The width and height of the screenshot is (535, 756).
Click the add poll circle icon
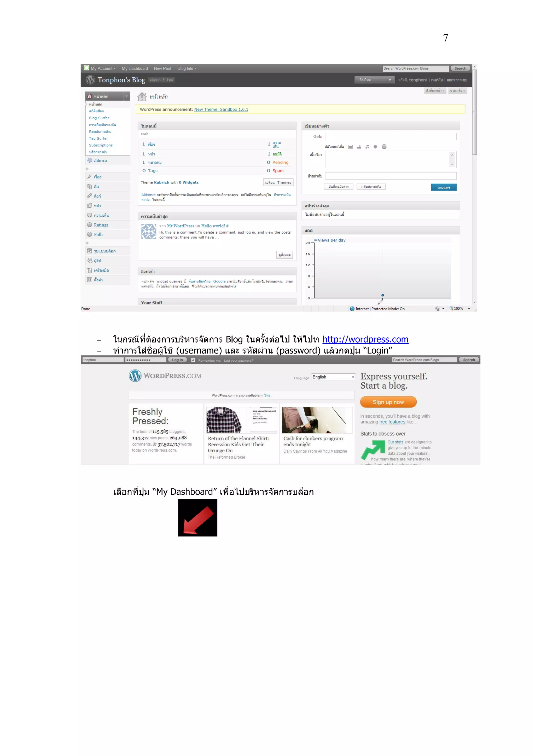tap(384, 147)
